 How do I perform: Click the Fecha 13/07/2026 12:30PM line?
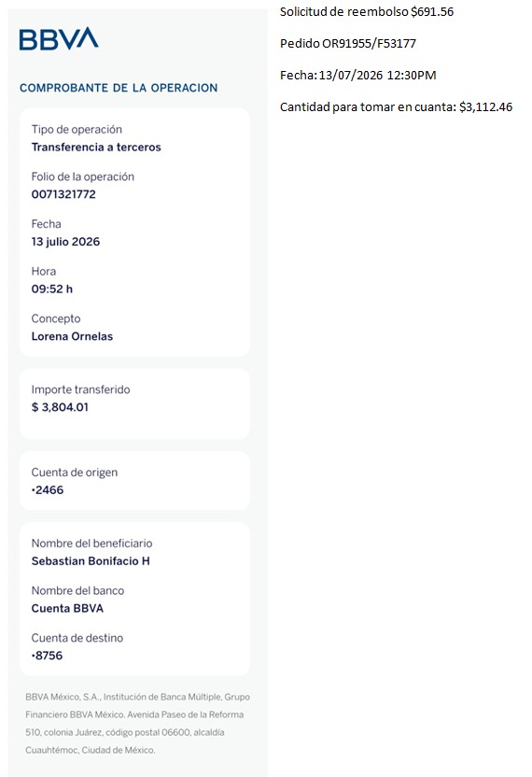click(x=358, y=76)
